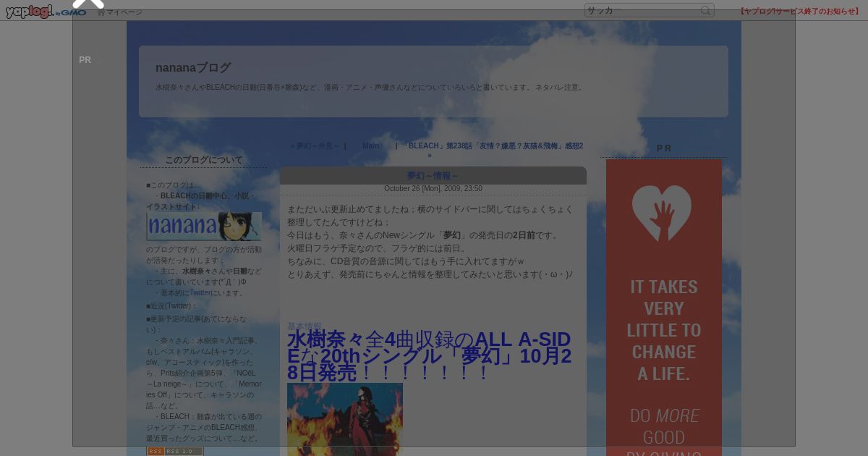Open the 基本情報 link in the post

click(x=305, y=326)
